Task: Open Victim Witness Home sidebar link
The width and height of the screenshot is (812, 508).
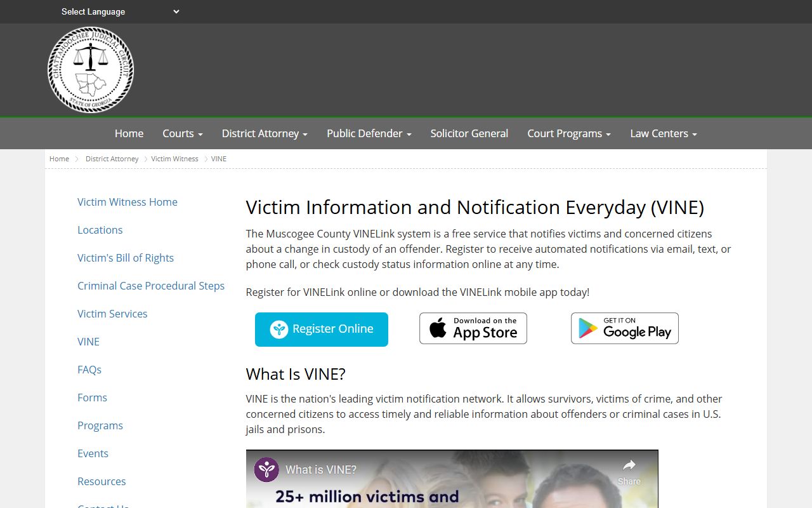Action: coord(128,202)
